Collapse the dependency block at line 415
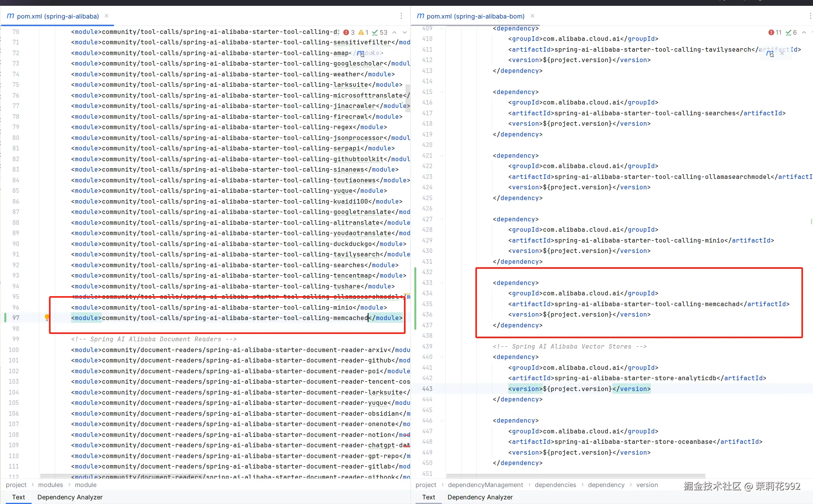 click(442, 92)
